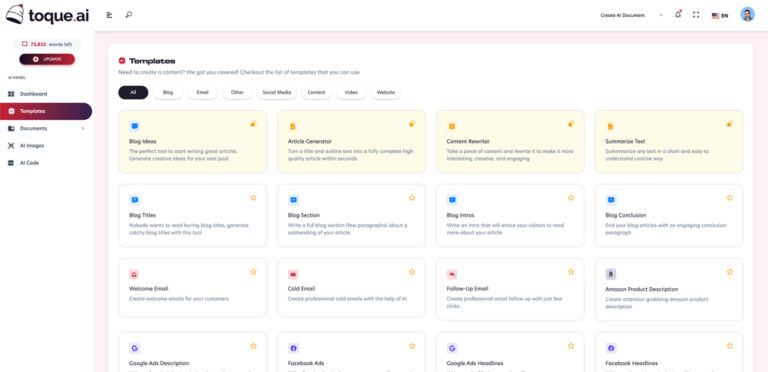Open the notifications bell
768x372 pixels.
click(x=678, y=15)
